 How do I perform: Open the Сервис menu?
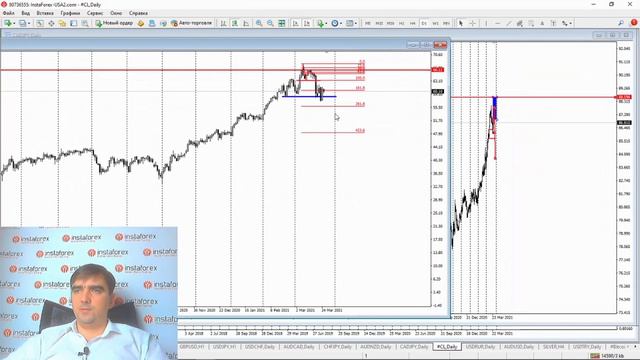point(95,13)
